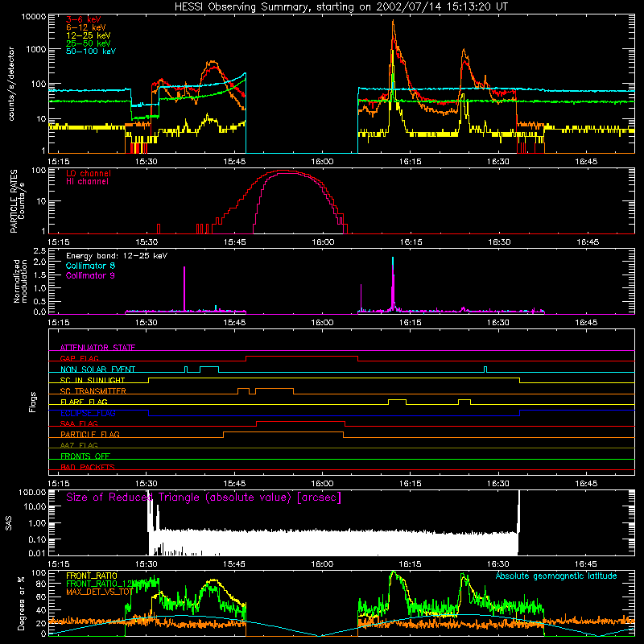
Task: Select the Collimator 9 legend entry
Action: pyautogui.click(x=90, y=275)
